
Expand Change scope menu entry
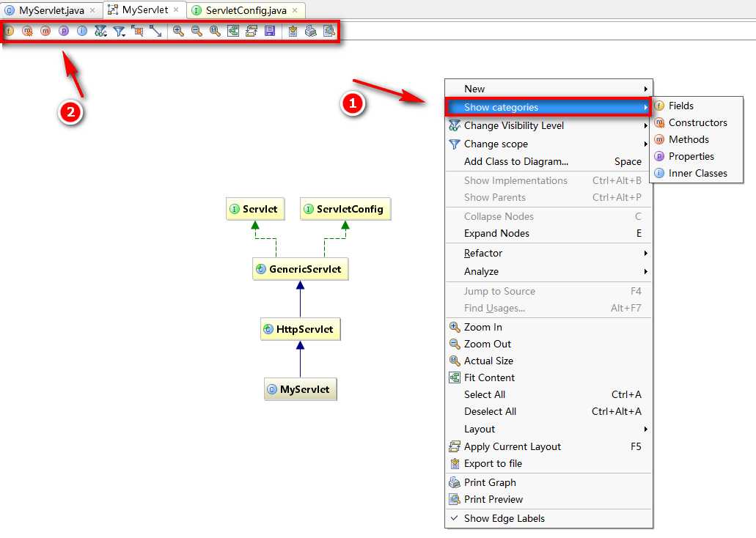click(548, 144)
